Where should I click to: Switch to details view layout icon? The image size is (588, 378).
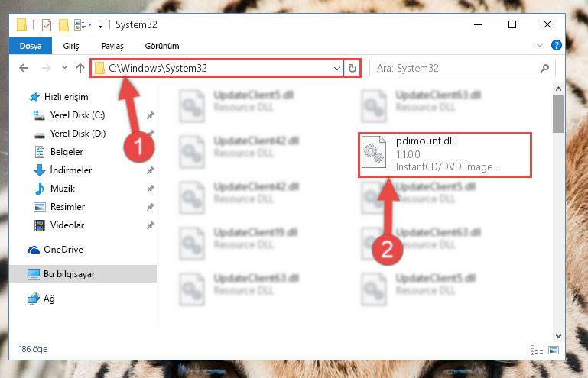[x=537, y=350]
